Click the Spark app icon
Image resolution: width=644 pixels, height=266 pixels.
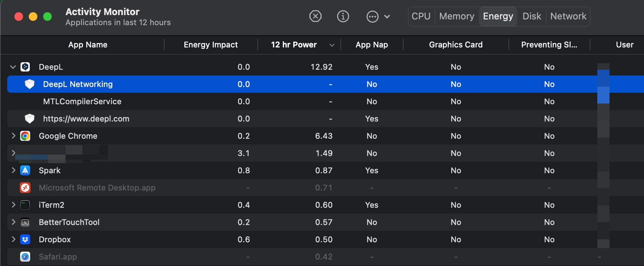click(25, 170)
